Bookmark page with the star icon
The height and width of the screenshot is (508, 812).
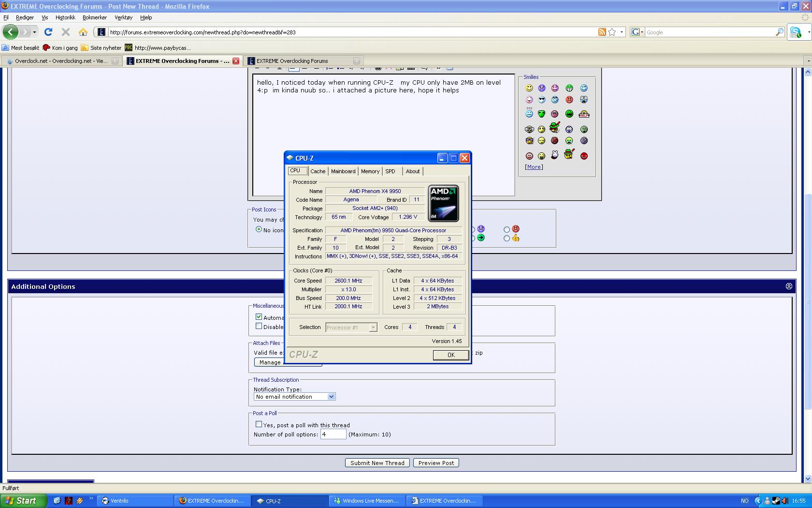[x=612, y=32]
